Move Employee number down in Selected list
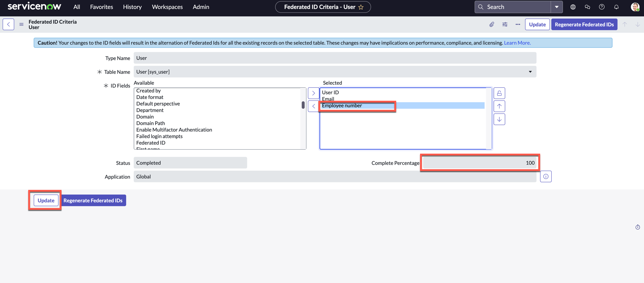Image resolution: width=644 pixels, height=283 pixels. [x=499, y=119]
